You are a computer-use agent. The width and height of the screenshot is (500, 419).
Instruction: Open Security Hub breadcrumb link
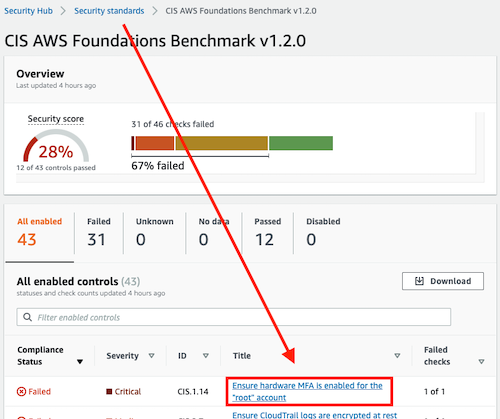(x=28, y=11)
